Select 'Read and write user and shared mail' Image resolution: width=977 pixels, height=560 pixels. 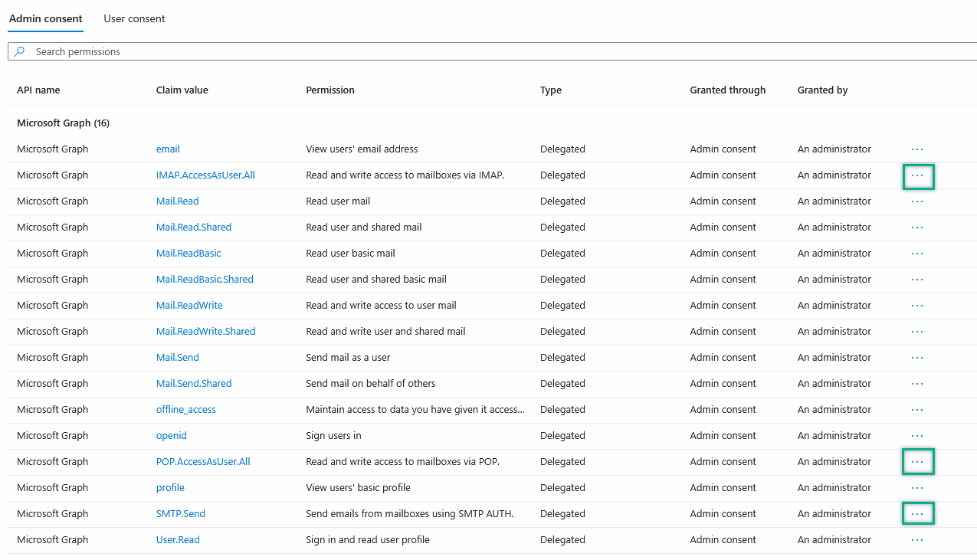(x=385, y=331)
